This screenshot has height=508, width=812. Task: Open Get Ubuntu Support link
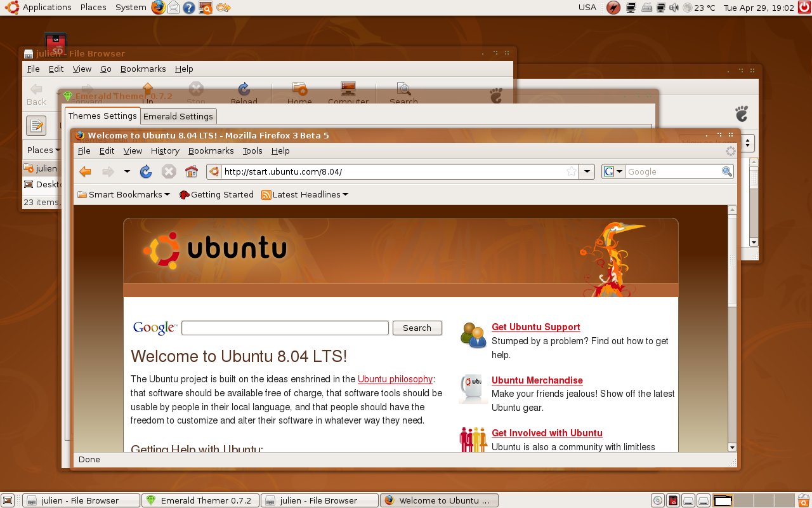[536, 327]
